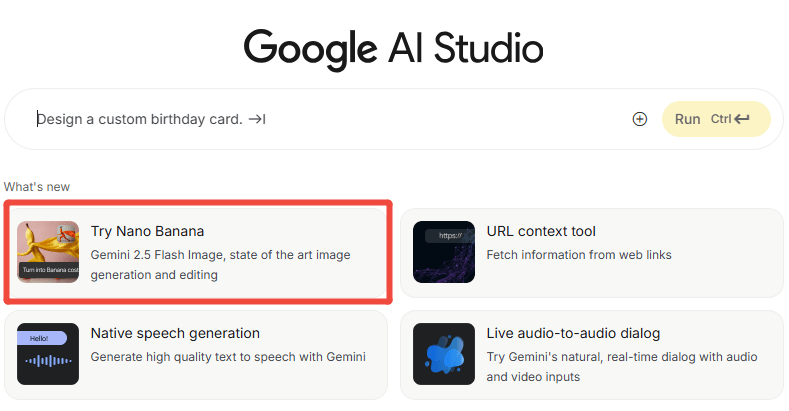Open the "Try Nano Banana" title link
The image size is (789, 411).
[147, 232]
